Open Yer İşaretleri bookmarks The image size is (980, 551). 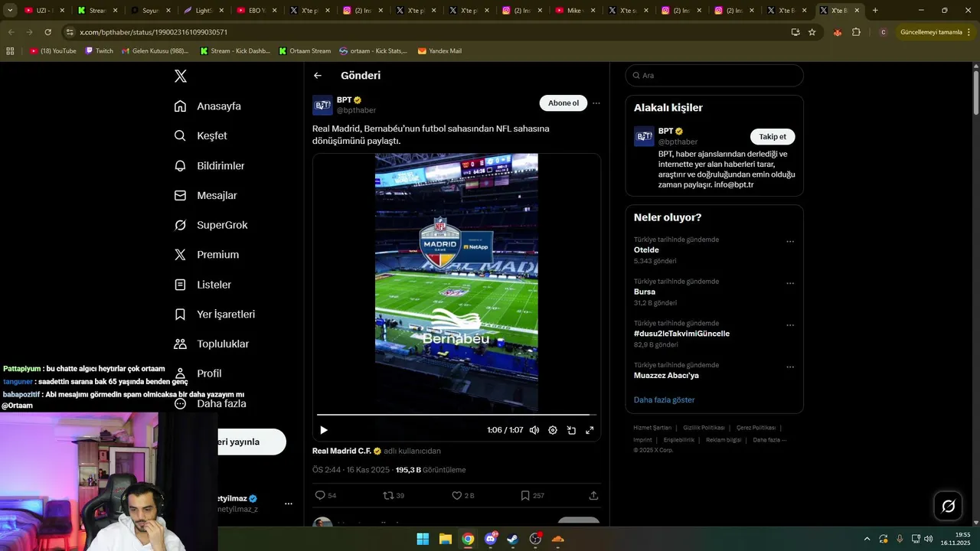coord(214,315)
